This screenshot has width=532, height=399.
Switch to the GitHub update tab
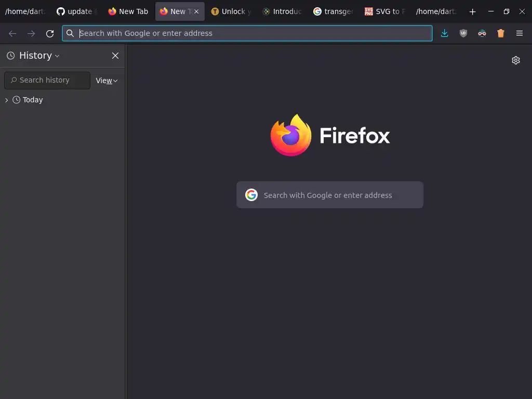pyautogui.click(x=77, y=11)
